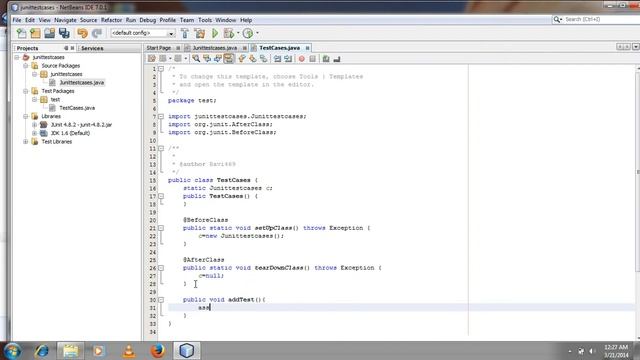
Task: Select Junittestcases.java in Projects tree
Action: tap(82, 82)
